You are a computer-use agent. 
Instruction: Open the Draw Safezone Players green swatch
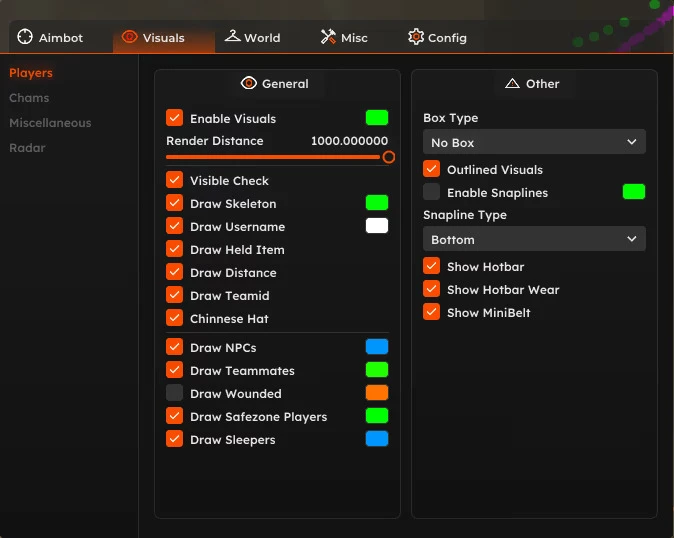377,416
